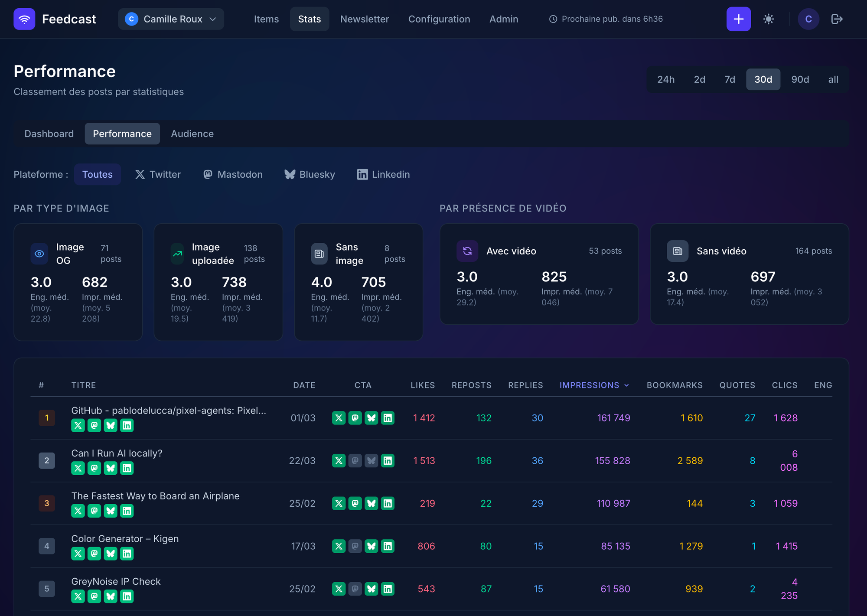Sort table by Impressions column chevron
The height and width of the screenshot is (616, 867).
[626, 385]
